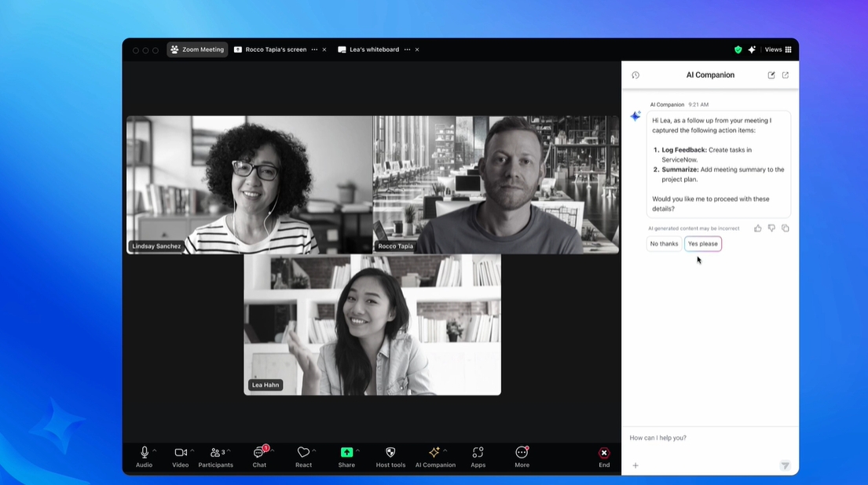Toggle the Participants panel
This screenshot has width=868, height=485.
pyautogui.click(x=215, y=453)
